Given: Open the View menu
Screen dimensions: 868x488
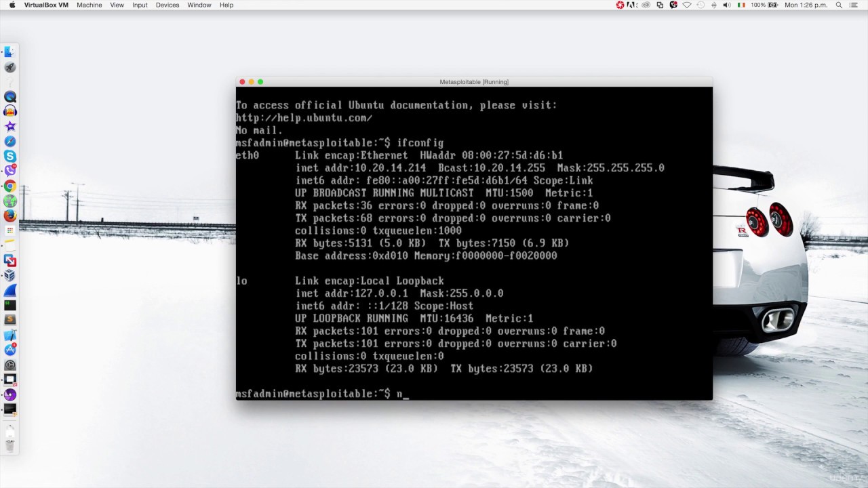Looking at the screenshot, I should [x=117, y=5].
